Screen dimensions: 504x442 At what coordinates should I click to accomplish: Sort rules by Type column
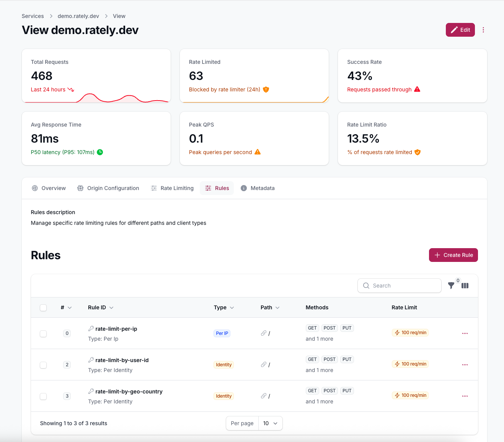pos(223,307)
